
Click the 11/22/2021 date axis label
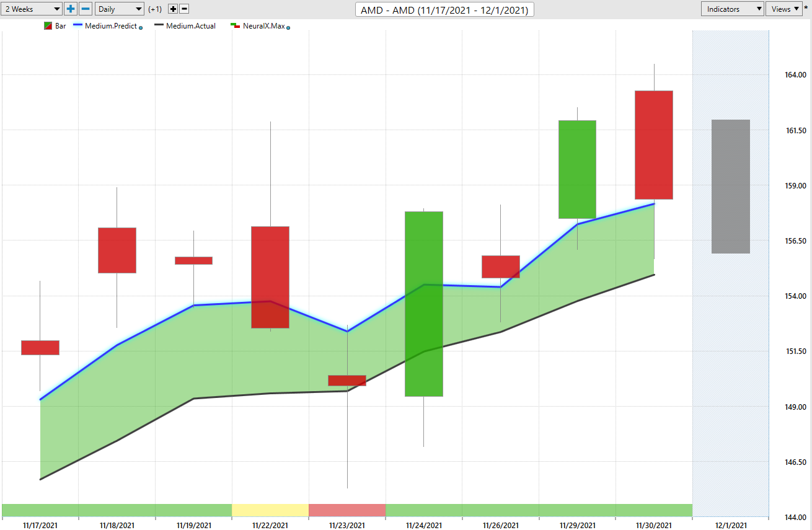[x=270, y=525]
